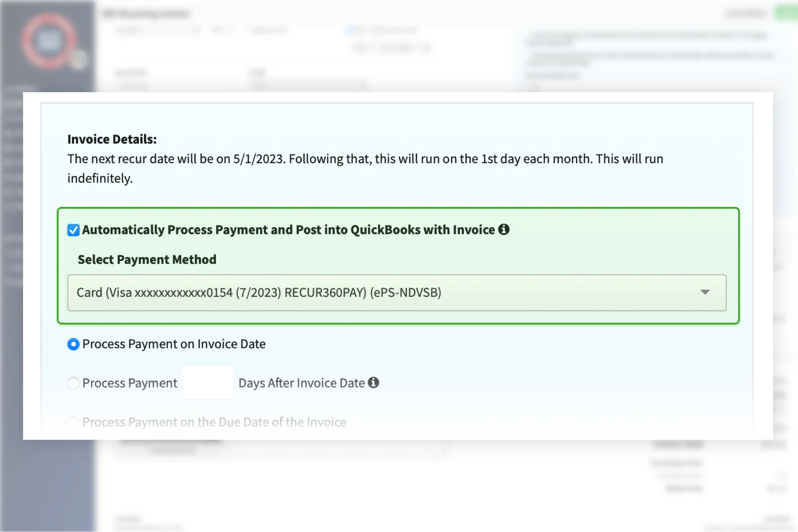
Task: Uncheck Automatically Process Payment checkbox
Action: click(x=73, y=230)
